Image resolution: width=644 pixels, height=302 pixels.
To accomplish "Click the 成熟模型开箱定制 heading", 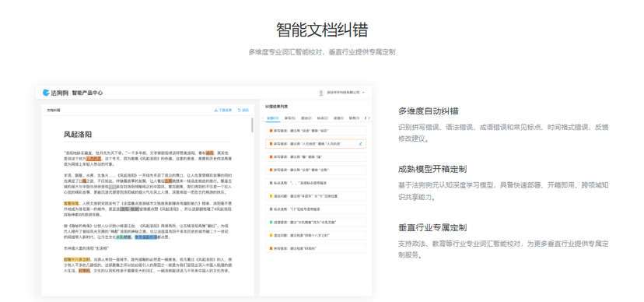I will [x=432, y=169].
